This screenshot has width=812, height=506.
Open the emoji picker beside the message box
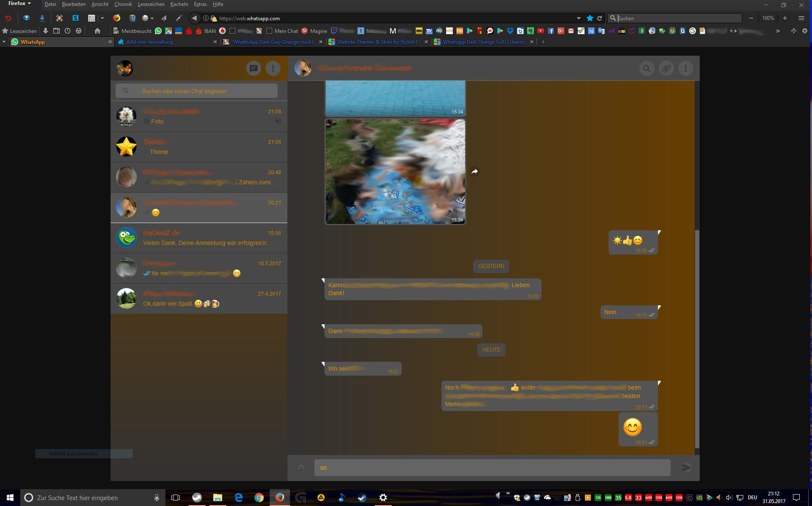pyautogui.click(x=300, y=467)
